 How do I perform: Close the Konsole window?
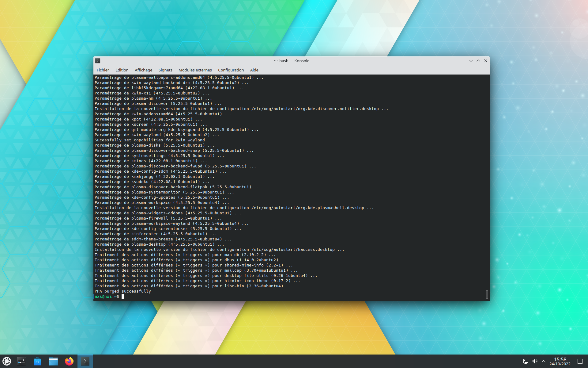(486, 61)
